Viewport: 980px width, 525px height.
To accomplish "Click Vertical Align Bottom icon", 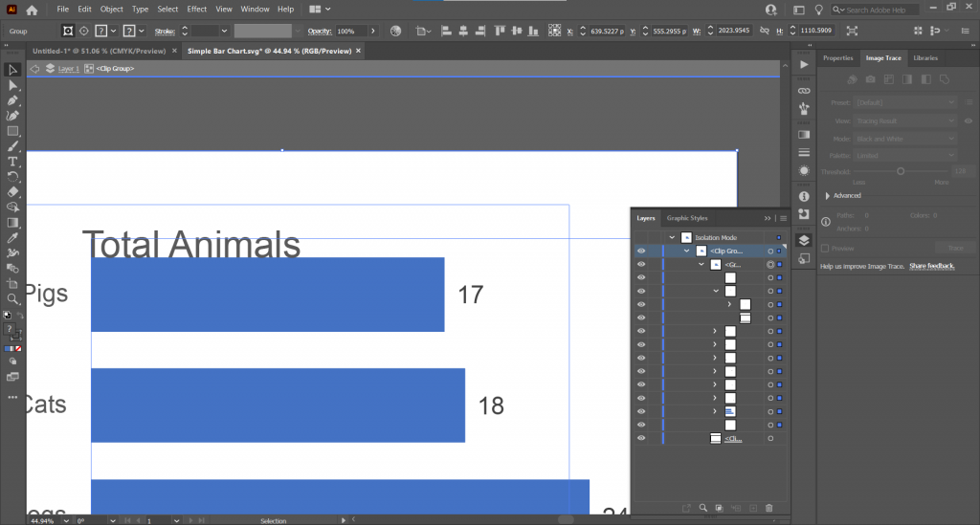I will [533, 31].
